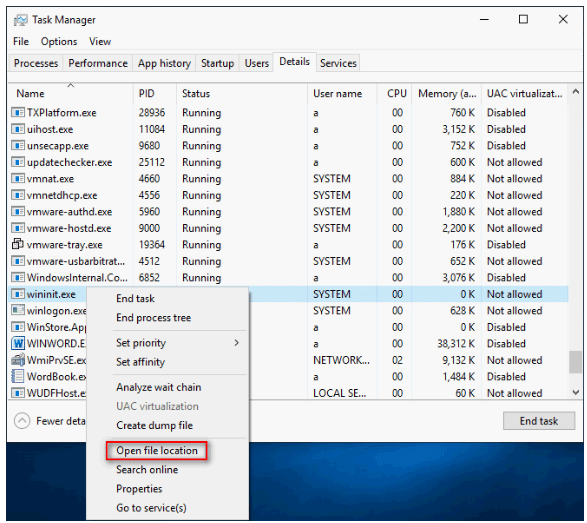Viewport: 587px width, 523px height.
Task: Click the End task button at bottom right
Action: tap(539, 421)
